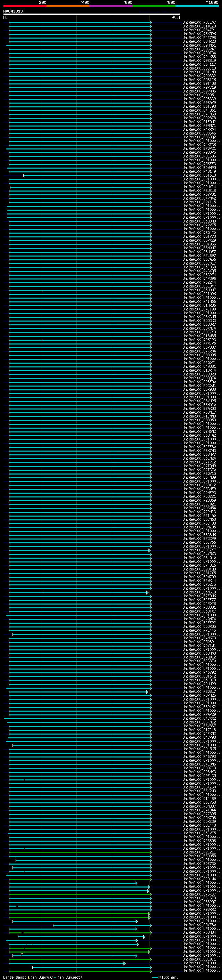Select hit UniRef100_A3LQJ0
The height and width of the screenshot is (980, 222).
[x=199, y=558]
